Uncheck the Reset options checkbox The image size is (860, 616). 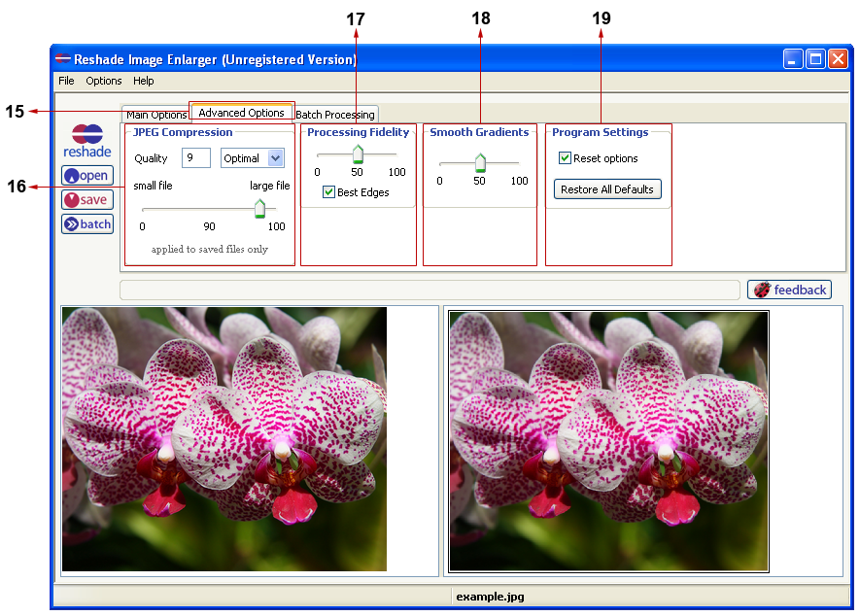pos(565,158)
